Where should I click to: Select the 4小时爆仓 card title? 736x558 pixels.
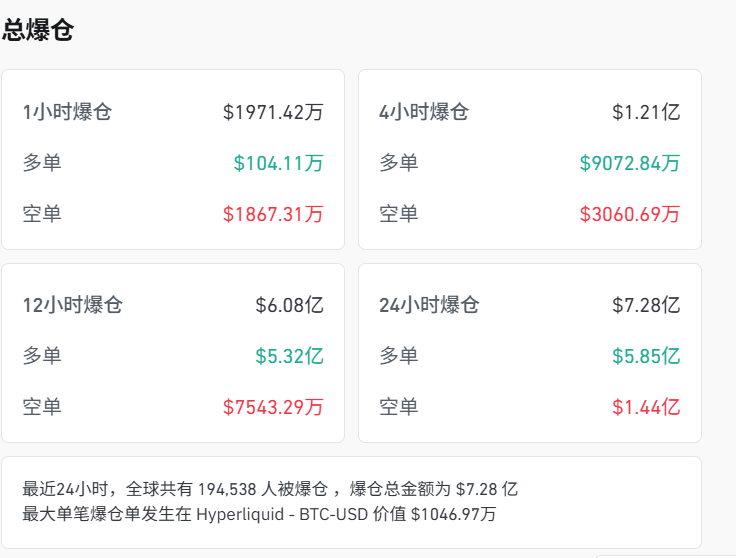(x=424, y=112)
